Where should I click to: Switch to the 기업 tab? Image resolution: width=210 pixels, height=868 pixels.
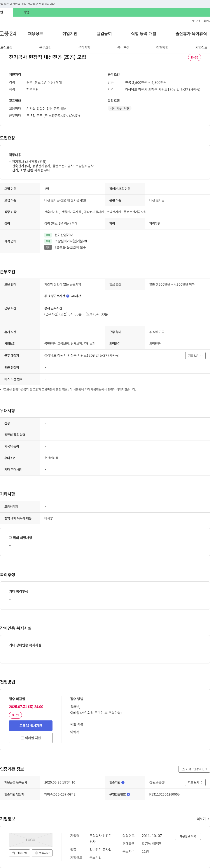(x=26, y=12)
